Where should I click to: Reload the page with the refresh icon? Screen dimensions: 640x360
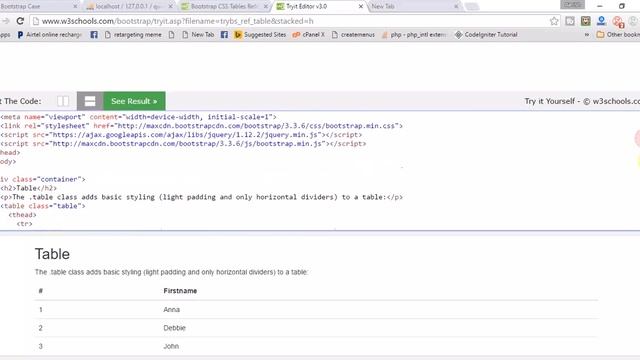pyautogui.click(x=20, y=21)
